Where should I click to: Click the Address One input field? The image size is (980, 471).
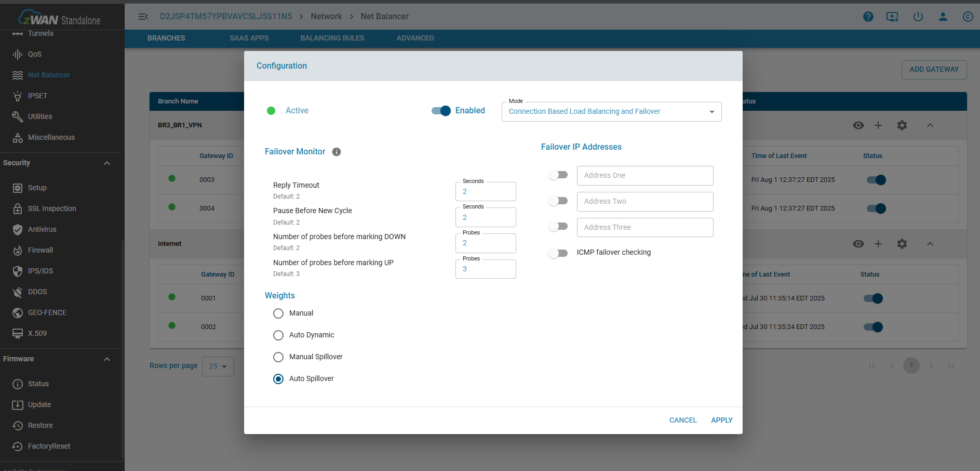click(645, 176)
